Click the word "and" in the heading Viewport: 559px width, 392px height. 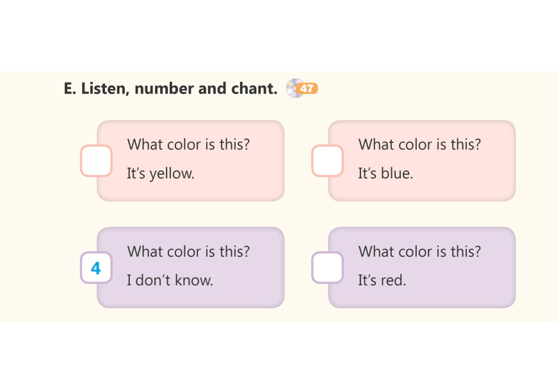tap(212, 88)
